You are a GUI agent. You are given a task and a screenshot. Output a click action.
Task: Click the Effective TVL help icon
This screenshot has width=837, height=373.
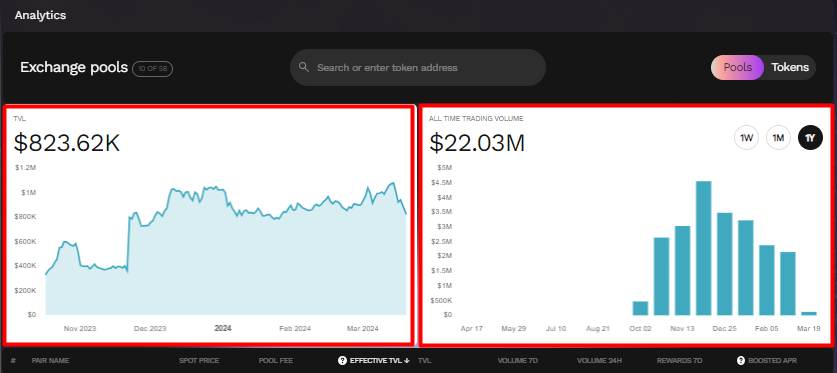pos(343,361)
